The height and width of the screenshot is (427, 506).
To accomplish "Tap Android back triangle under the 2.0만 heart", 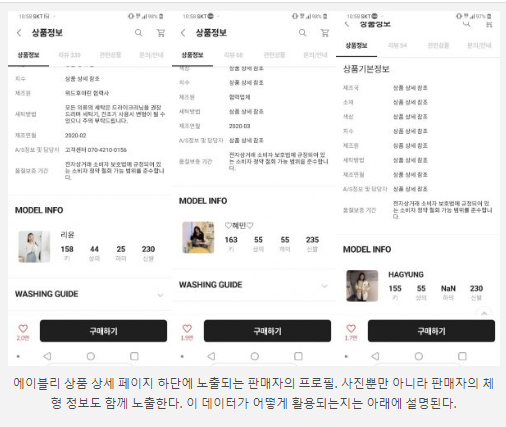I will coord(47,356).
